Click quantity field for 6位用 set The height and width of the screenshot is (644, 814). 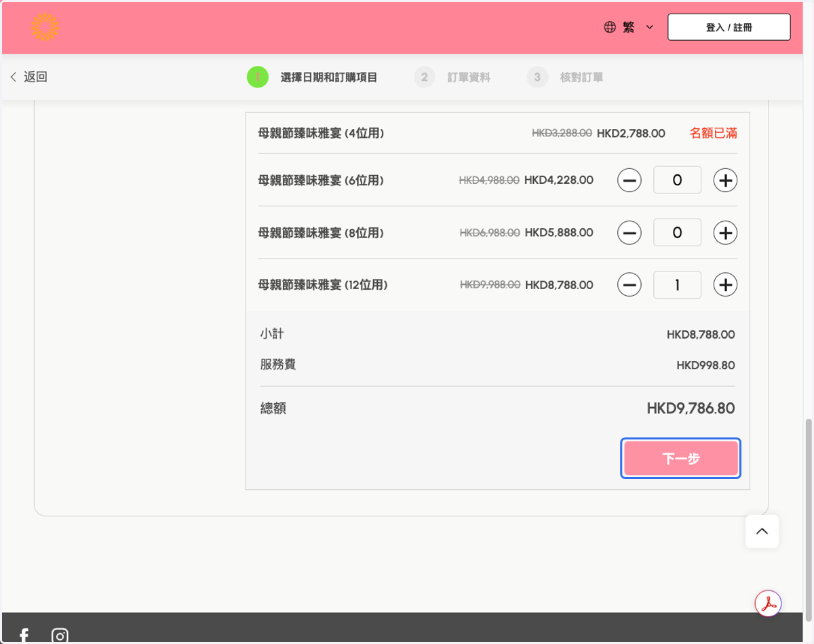coord(677,180)
